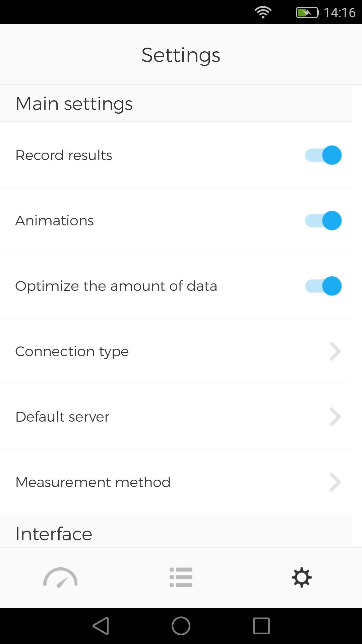Screen dimensions: 362x644
Task: Tap the battery indicator icon
Action: point(307,13)
